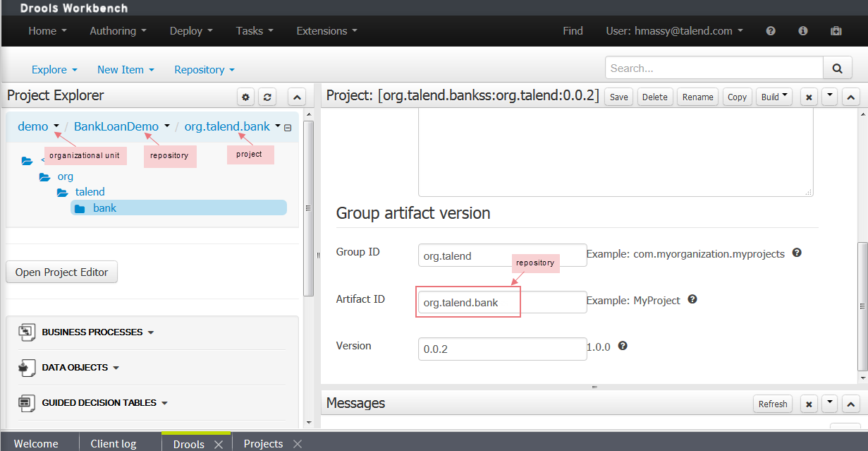
Task: Open the New Item dropdown
Action: coord(126,69)
